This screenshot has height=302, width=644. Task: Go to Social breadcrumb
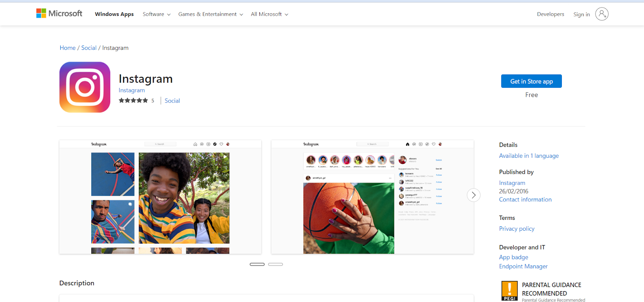[x=89, y=48]
